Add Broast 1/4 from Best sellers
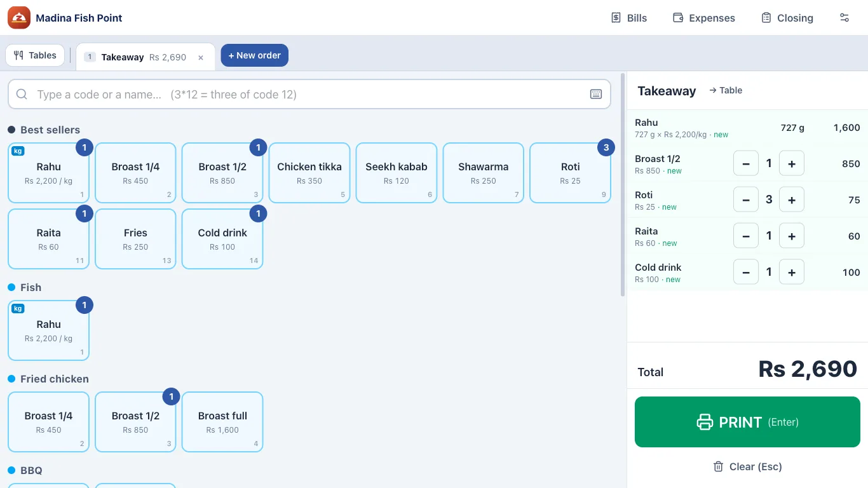Image resolution: width=868 pixels, height=488 pixels. (x=135, y=173)
